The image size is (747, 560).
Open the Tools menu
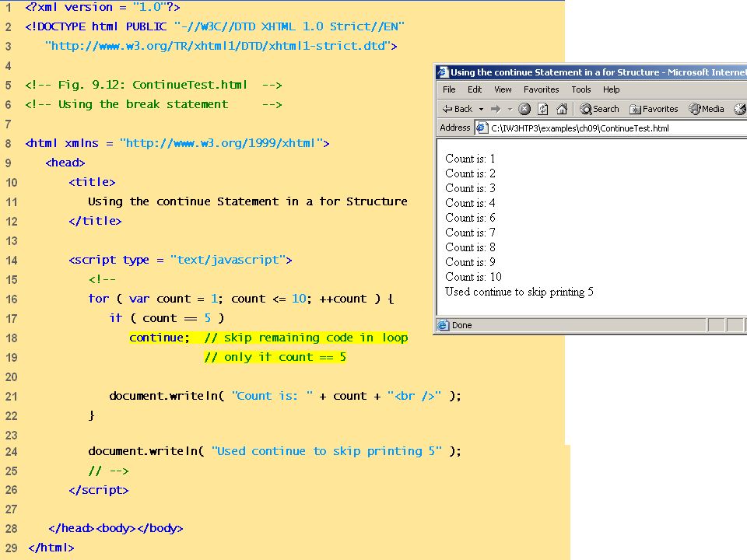coord(581,89)
